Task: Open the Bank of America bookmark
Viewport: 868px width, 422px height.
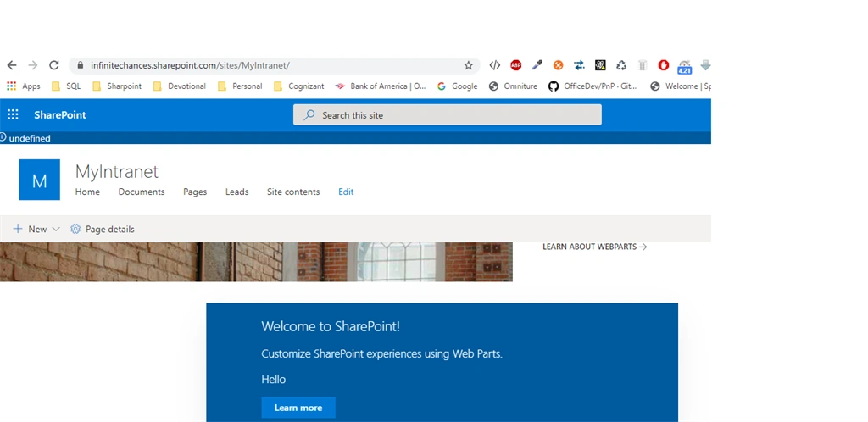Action: coord(381,86)
